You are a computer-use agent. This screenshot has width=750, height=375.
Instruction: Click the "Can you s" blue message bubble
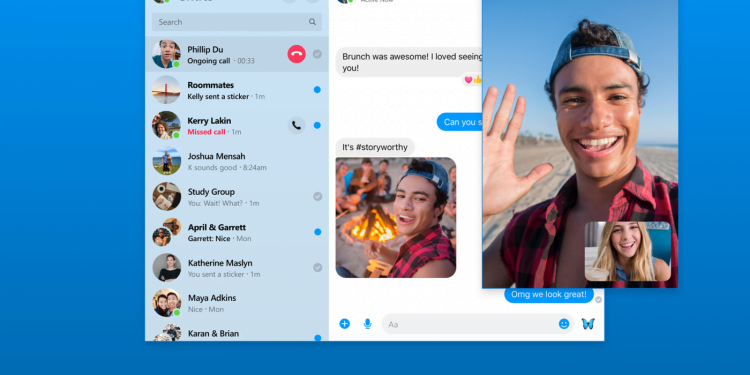[460, 122]
